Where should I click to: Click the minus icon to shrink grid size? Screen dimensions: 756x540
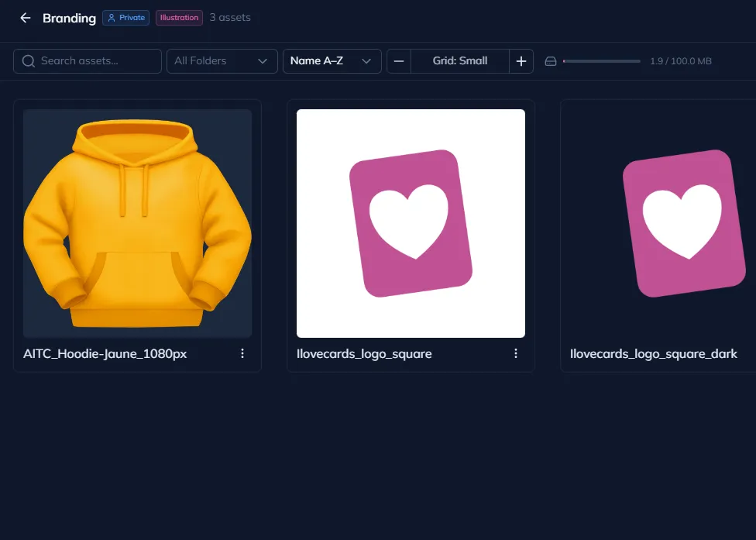399,60
